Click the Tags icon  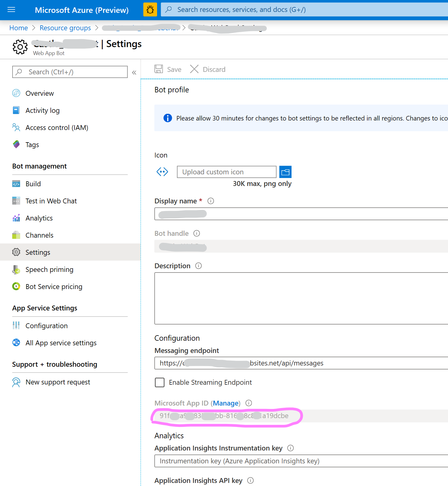(x=16, y=144)
